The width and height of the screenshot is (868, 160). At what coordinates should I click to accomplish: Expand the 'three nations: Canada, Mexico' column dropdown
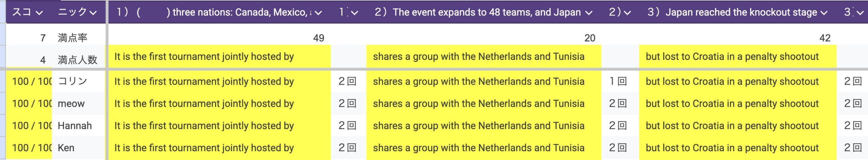[318, 13]
